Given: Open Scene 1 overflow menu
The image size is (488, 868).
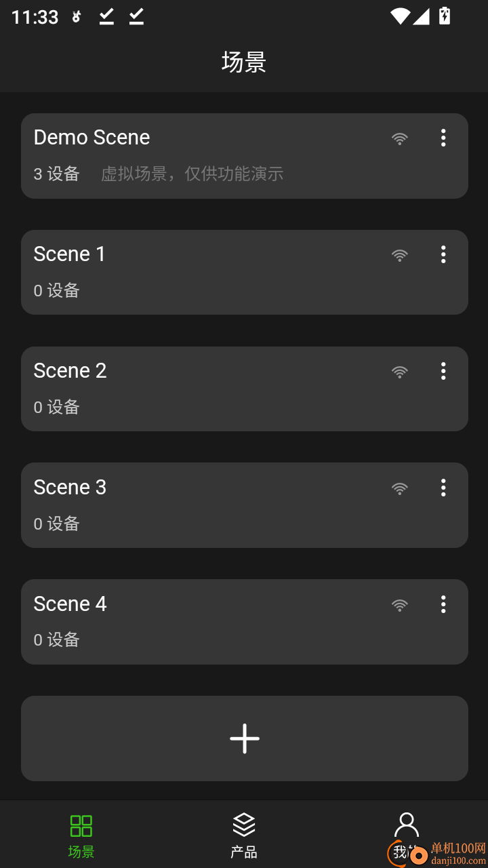Looking at the screenshot, I should coord(443,254).
